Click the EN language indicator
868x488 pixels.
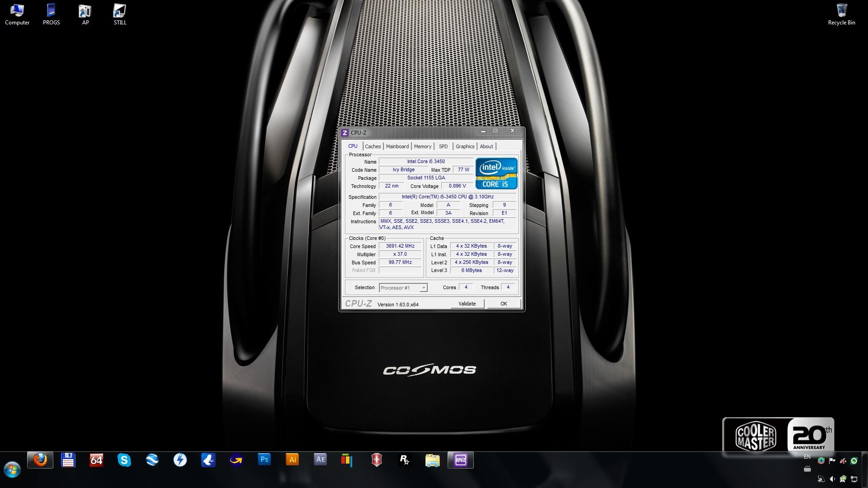point(807,457)
